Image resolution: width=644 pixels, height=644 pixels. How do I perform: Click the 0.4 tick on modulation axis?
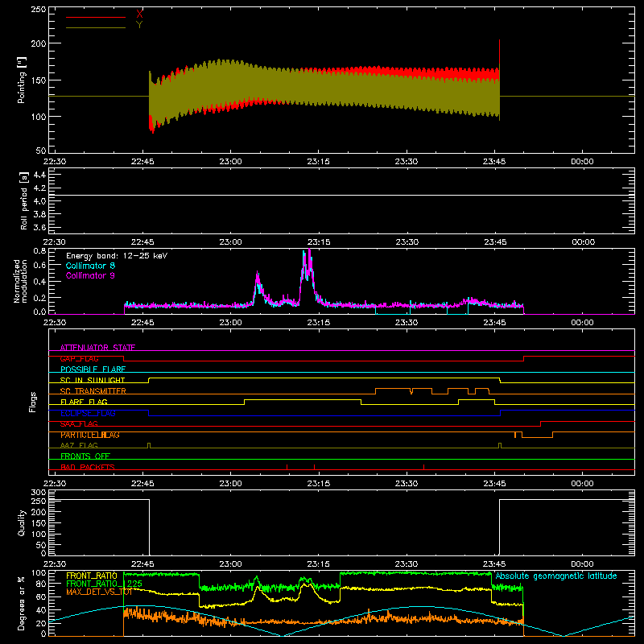39,281
